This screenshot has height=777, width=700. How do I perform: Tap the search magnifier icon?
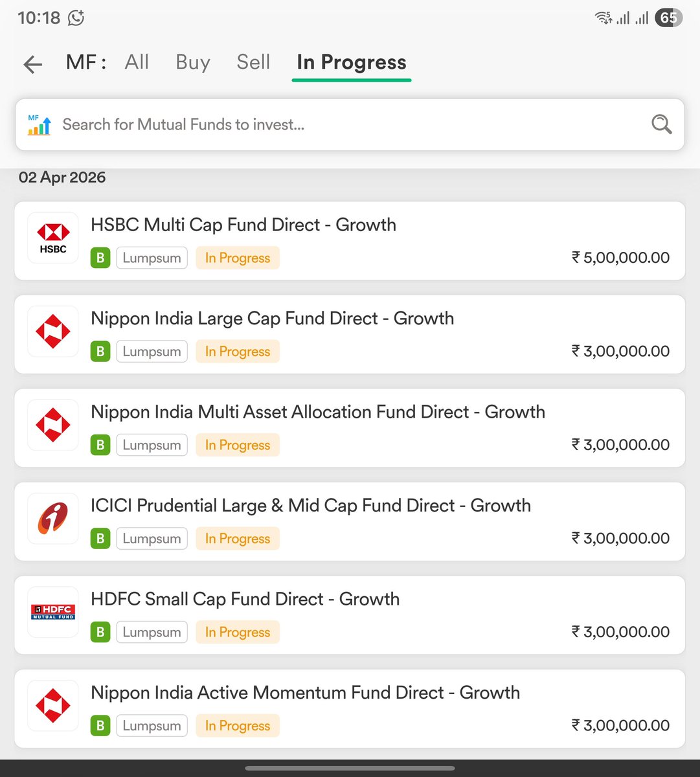(x=661, y=124)
